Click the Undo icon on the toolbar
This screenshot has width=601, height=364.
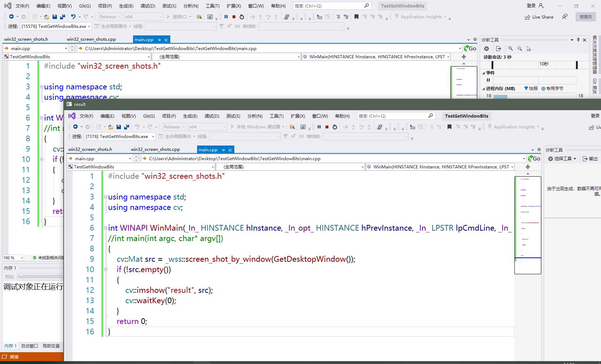(74, 16)
